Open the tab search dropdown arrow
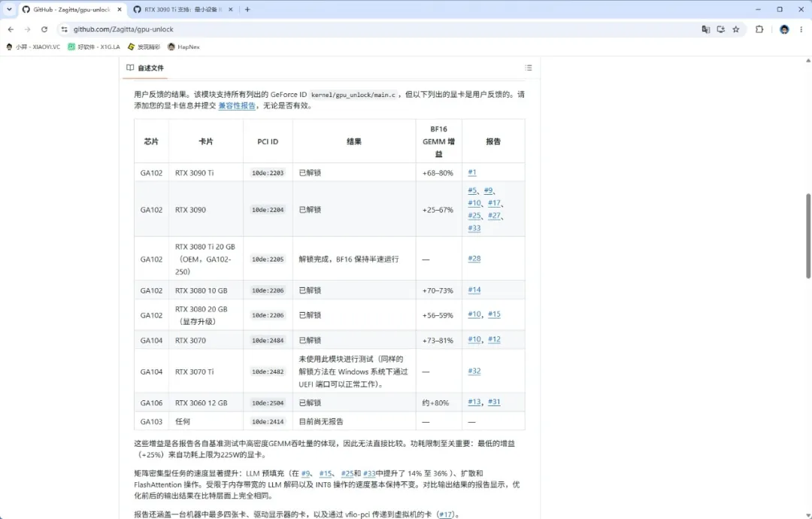The height and width of the screenshot is (519, 812). pyautogui.click(x=9, y=9)
